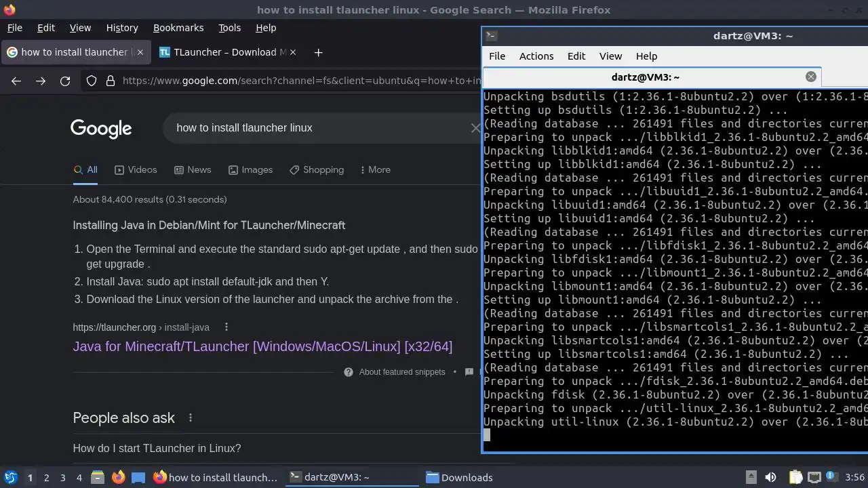Switch to 'how to install tlauncher' tab
This screenshot has height=488, width=868.
[76, 52]
